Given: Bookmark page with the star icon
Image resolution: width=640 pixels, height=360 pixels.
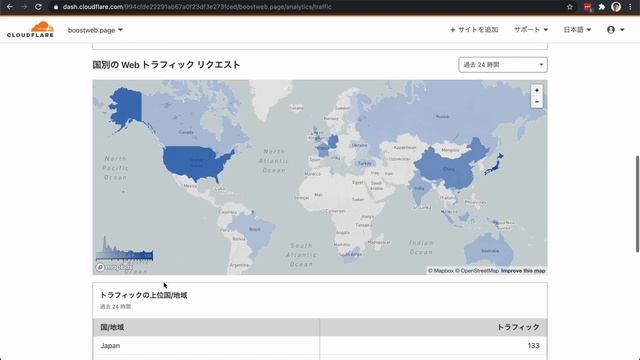Looking at the screenshot, I should click(569, 7).
